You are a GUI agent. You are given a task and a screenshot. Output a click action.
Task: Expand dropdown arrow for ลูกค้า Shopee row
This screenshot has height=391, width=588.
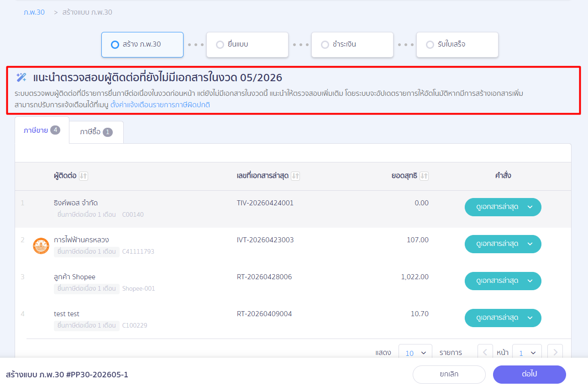tap(530, 281)
